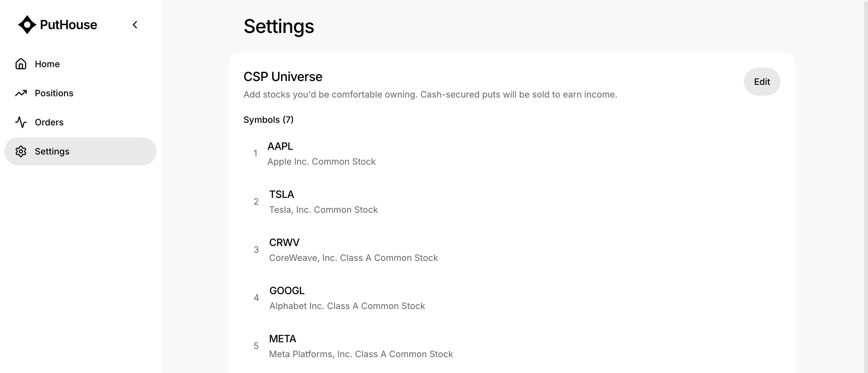Select the CRWV CoreWeave row
The width and height of the screenshot is (868, 373).
(512, 250)
